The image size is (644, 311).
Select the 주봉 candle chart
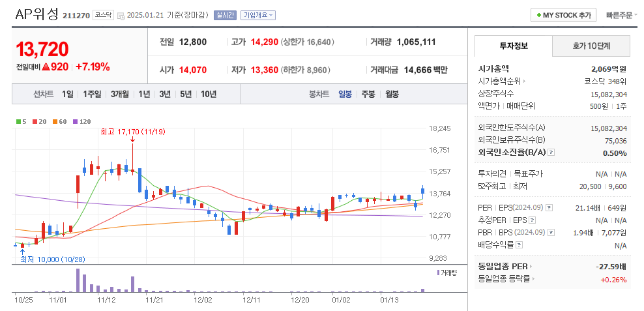click(368, 94)
